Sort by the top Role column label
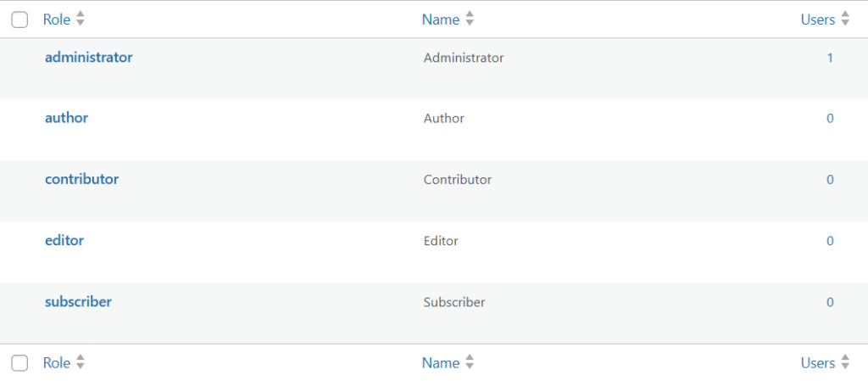This screenshot has height=381, width=868. click(x=57, y=19)
